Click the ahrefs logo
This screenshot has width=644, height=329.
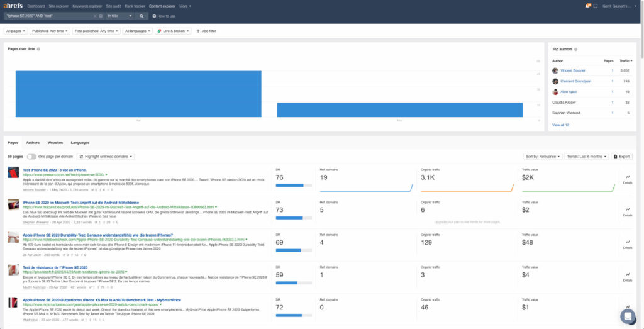pyautogui.click(x=13, y=6)
